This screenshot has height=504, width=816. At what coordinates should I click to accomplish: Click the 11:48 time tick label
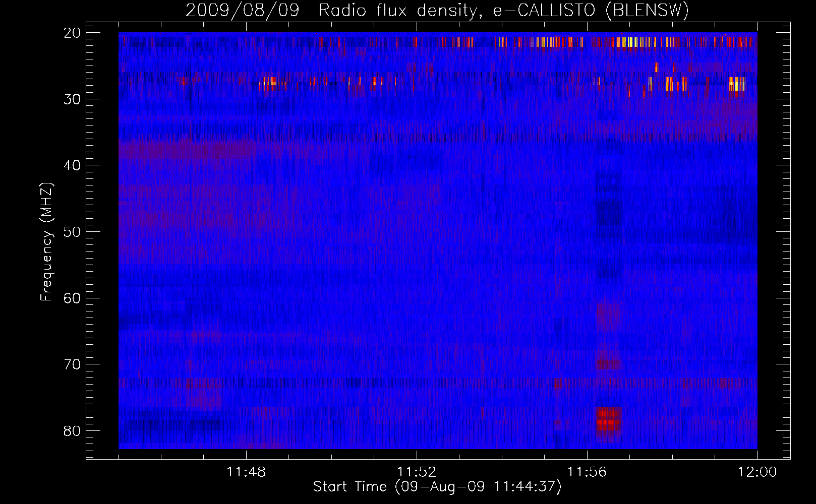[x=246, y=472]
